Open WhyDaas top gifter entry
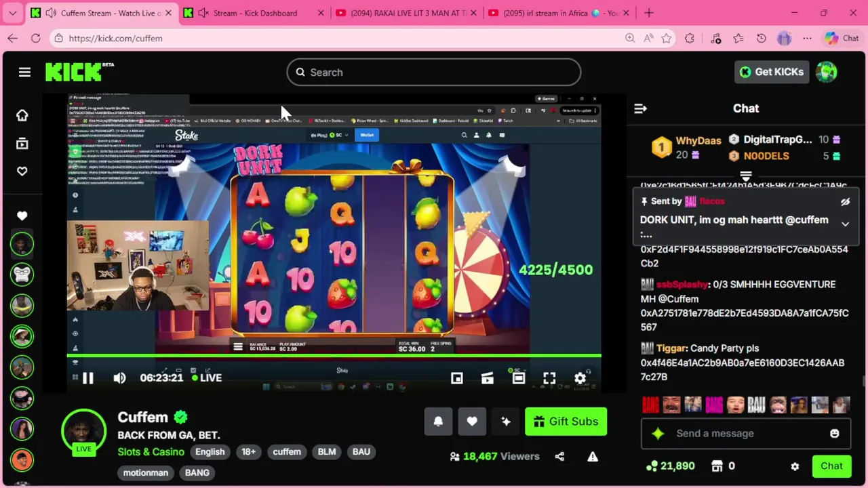Image resolution: width=868 pixels, height=488 pixels. (x=686, y=148)
